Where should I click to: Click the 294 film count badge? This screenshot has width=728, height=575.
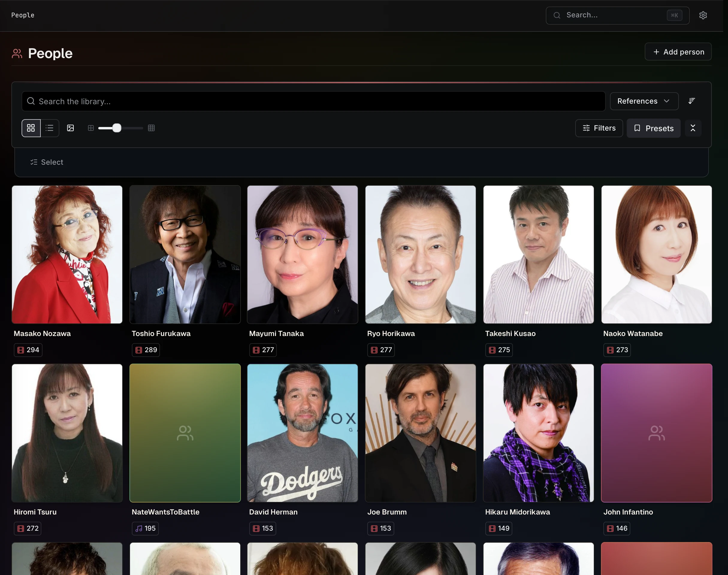click(x=28, y=350)
